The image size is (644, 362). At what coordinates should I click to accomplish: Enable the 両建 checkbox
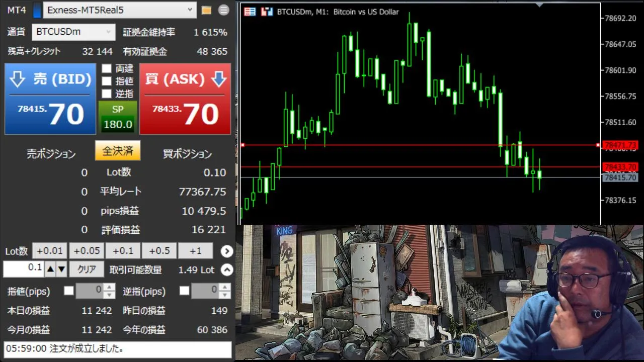(107, 68)
